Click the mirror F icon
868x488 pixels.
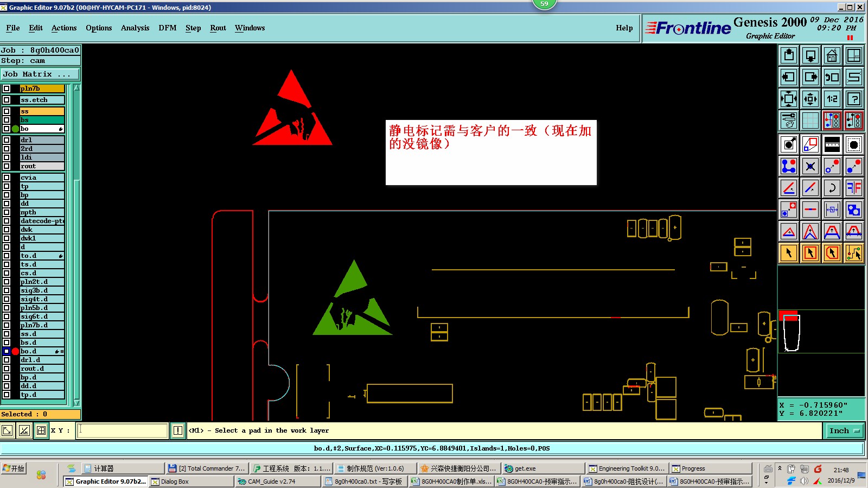(854, 188)
